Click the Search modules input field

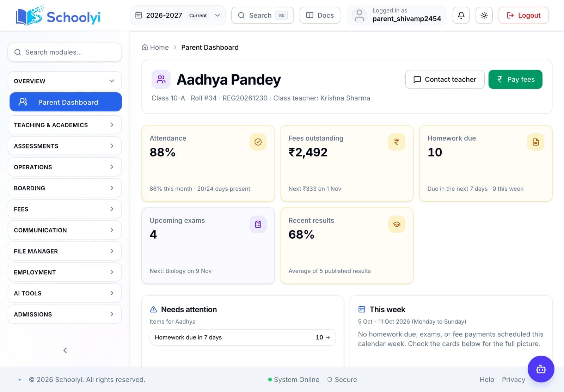pyautogui.click(x=65, y=52)
